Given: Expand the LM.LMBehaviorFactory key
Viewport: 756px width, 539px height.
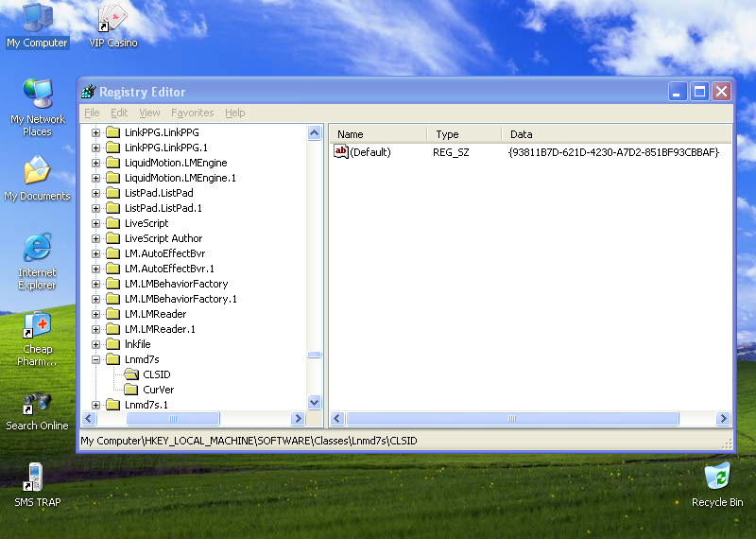Looking at the screenshot, I should point(96,285).
